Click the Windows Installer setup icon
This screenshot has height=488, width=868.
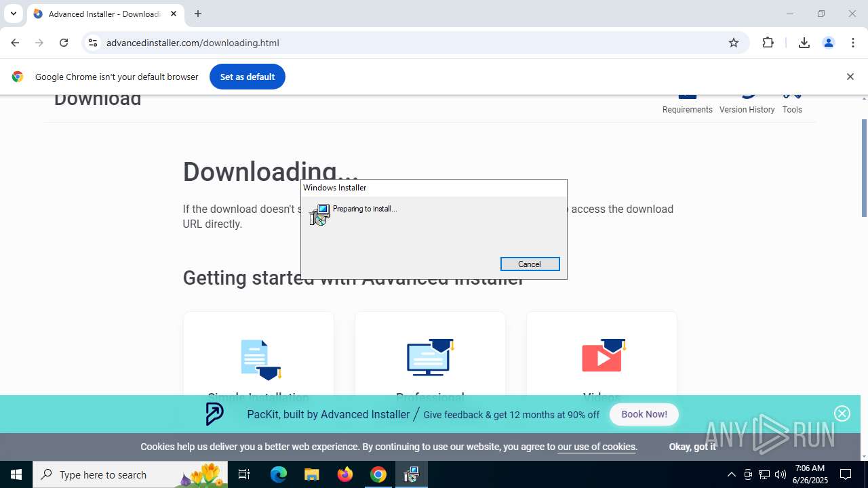[319, 215]
